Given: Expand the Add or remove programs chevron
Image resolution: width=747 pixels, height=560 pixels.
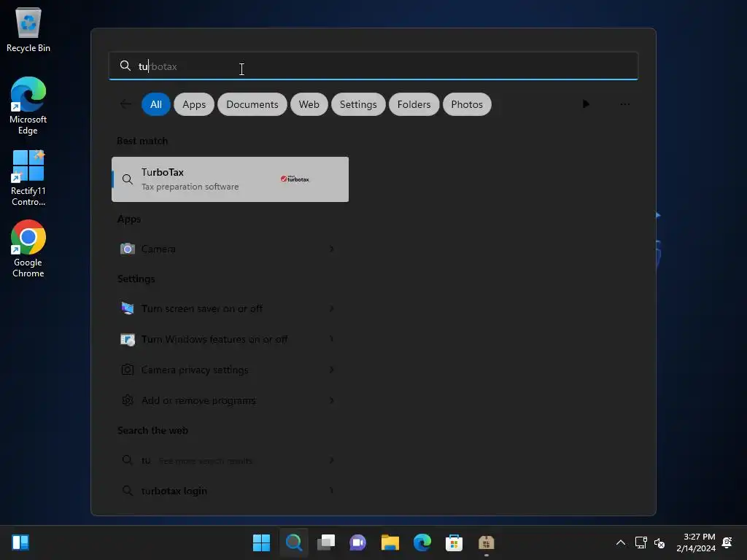Looking at the screenshot, I should [332, 400].
